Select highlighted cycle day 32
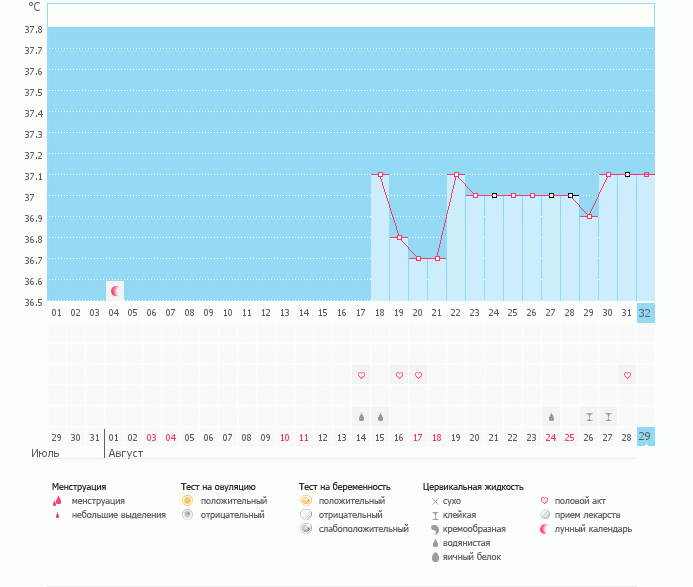 coord(645,312)
